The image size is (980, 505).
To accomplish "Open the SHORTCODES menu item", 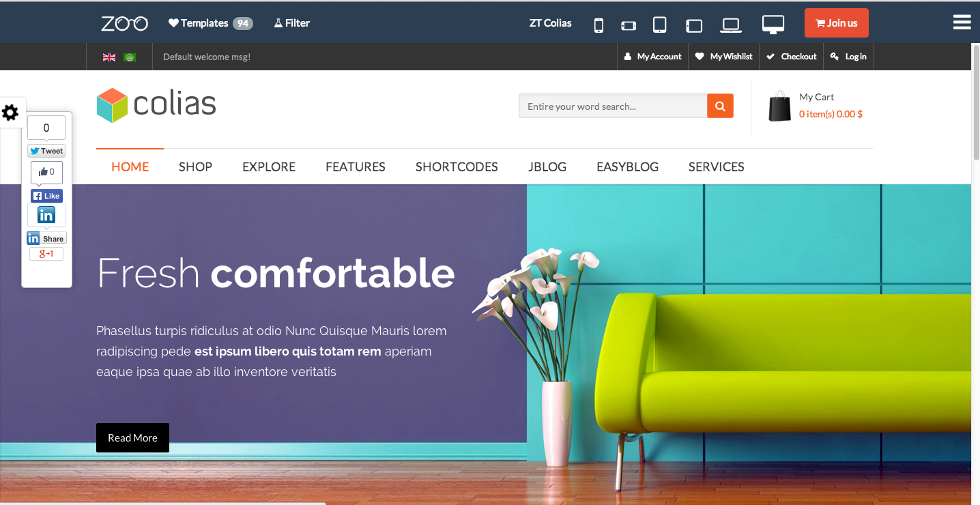I will pyautogui.click(x=457, y=167).
